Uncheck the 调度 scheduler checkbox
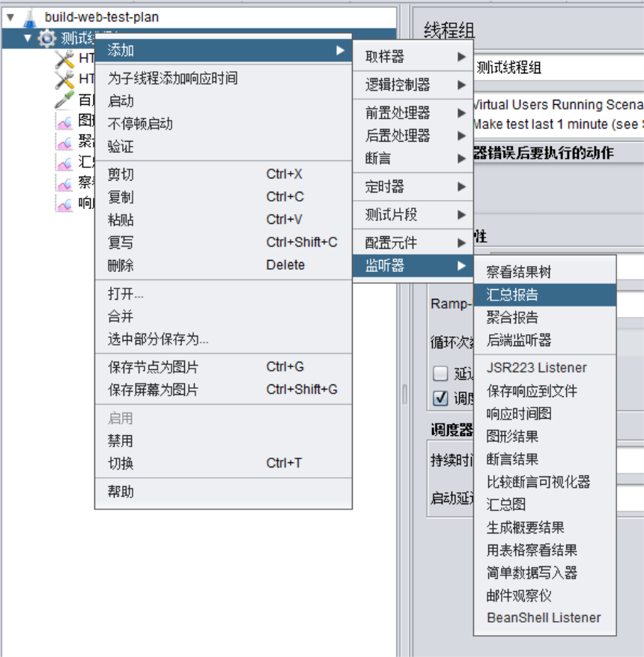 point(441,398)
